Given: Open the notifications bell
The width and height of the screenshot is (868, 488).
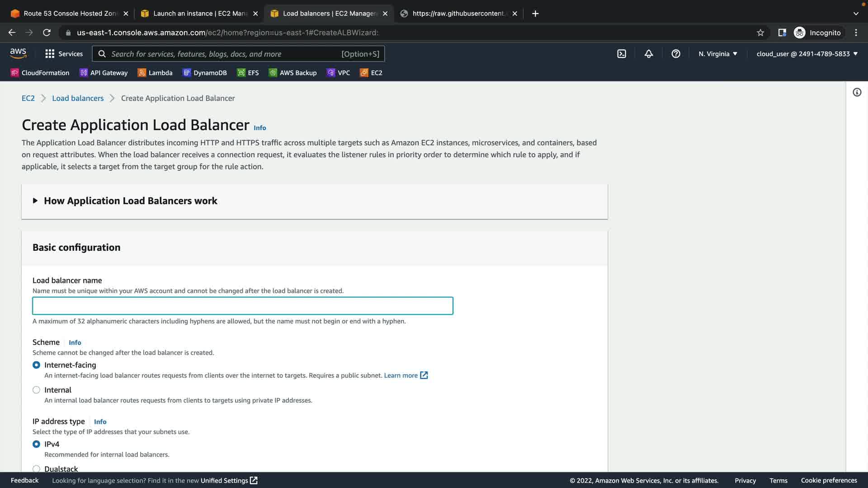Looking at the screenshot, I should pos(649,54).
